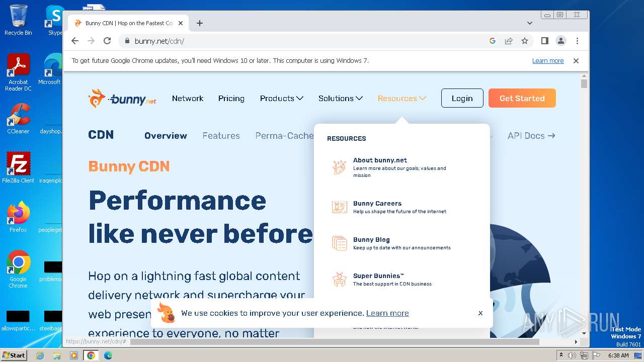
Task: Select the Overview tab
Action: 166,136
